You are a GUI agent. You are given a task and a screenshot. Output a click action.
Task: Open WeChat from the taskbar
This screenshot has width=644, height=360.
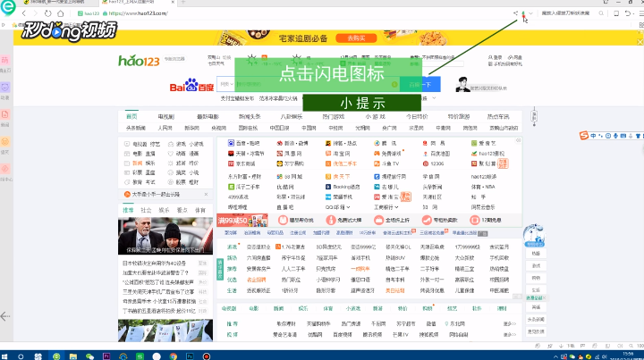click(x=89, y=356)
